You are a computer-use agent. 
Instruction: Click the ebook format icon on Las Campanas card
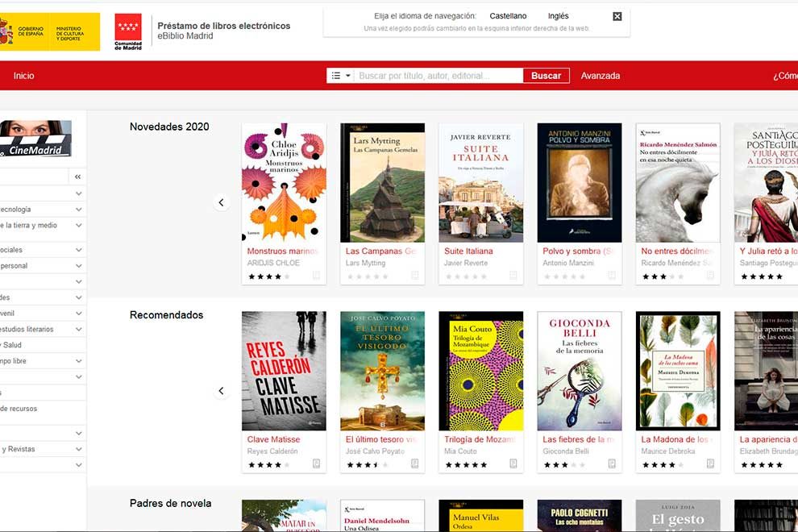coord(415,276)
